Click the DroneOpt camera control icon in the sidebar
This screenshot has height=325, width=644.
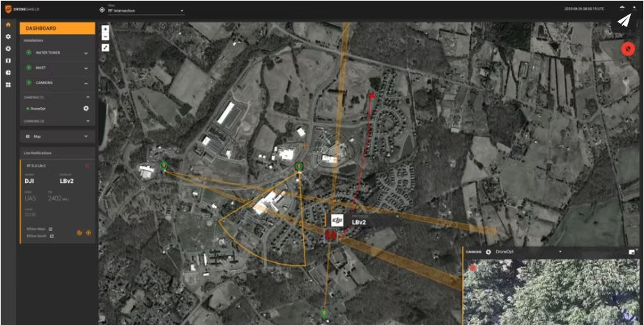pos(86,109)
